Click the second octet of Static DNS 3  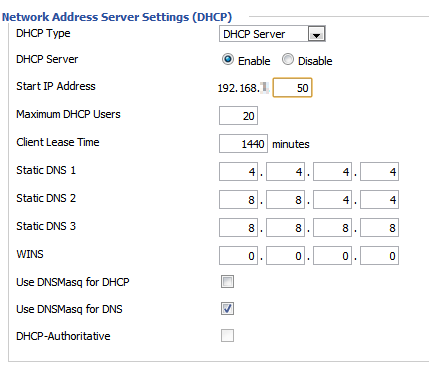[x=285, y=228]
